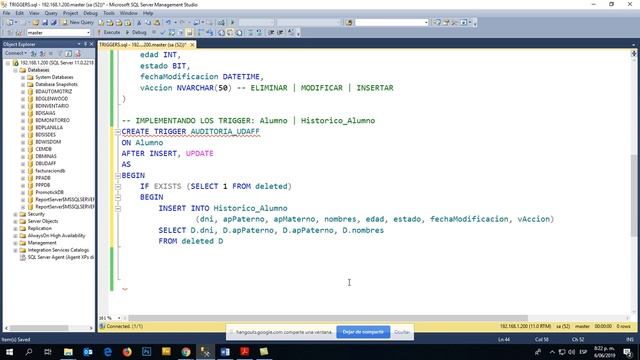Click the Cut scissors icon in toolbar

[x=139, y=22]
